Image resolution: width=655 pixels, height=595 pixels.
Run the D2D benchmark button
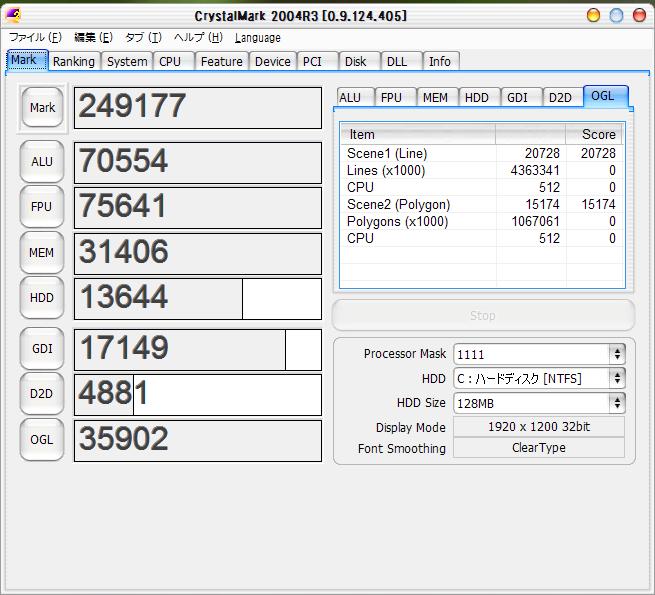point(42,394)
